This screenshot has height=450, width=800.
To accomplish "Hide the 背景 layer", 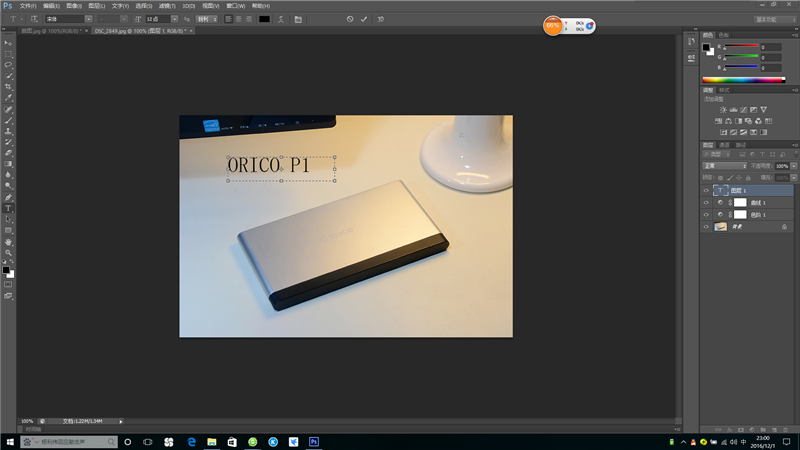I will (x=706, y=227).
